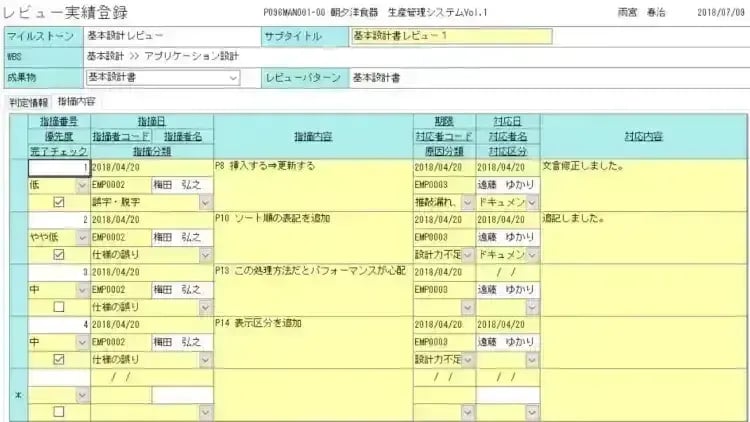The height and width of the screenshot is (422, 750).
Task: Open the やや低 priority dropdown
Action: [x=82, y=237]
